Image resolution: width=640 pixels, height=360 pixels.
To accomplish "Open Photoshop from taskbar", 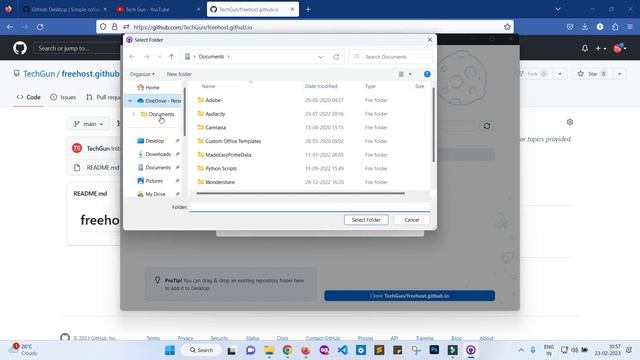I will pos(434,350).
